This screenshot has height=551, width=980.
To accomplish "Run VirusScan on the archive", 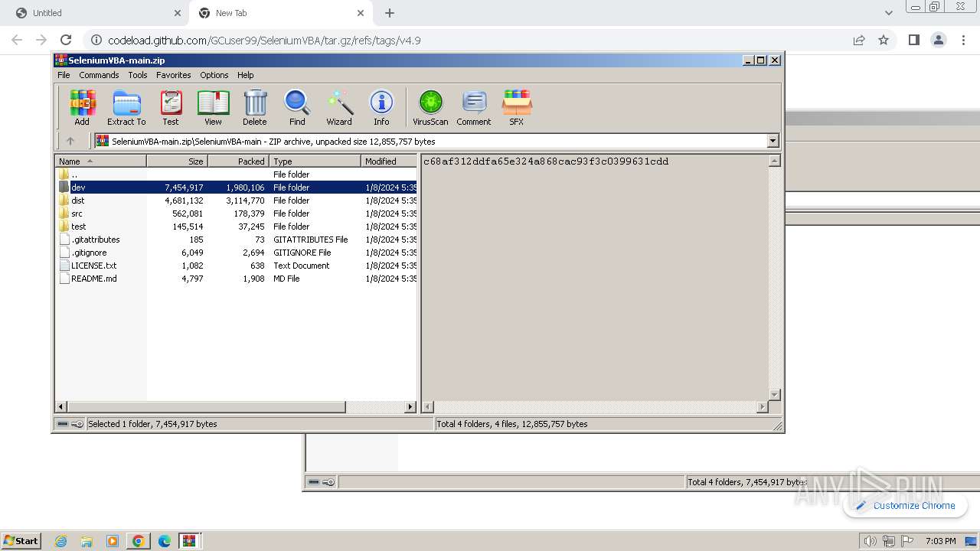I will pyautogui.click(x=430, y=108).
